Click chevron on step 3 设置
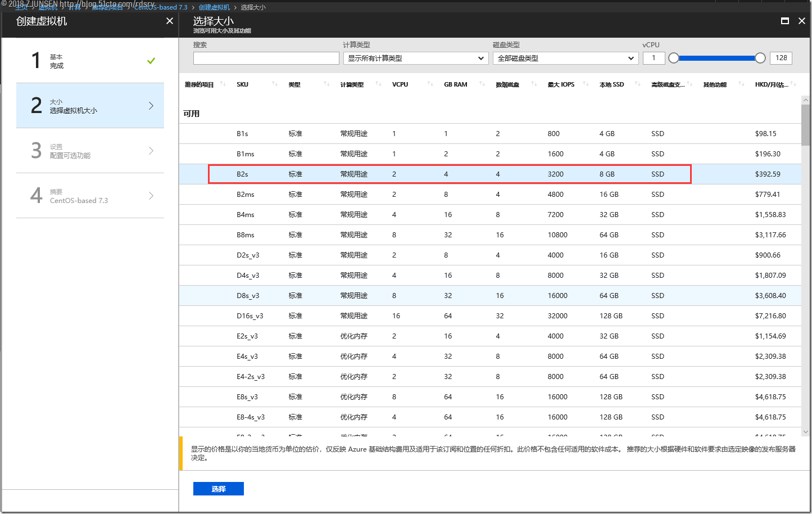This screenshot has width=812, height=514. tap(151, 151)
